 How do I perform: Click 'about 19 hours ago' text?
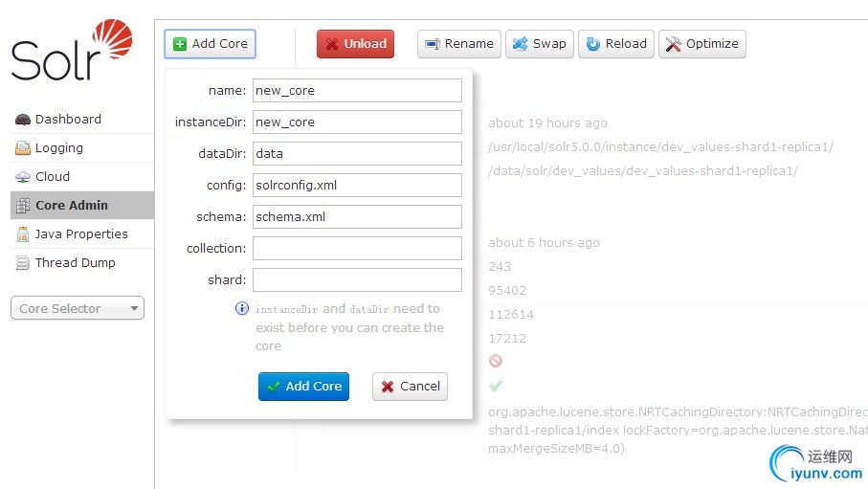point(547,122)
